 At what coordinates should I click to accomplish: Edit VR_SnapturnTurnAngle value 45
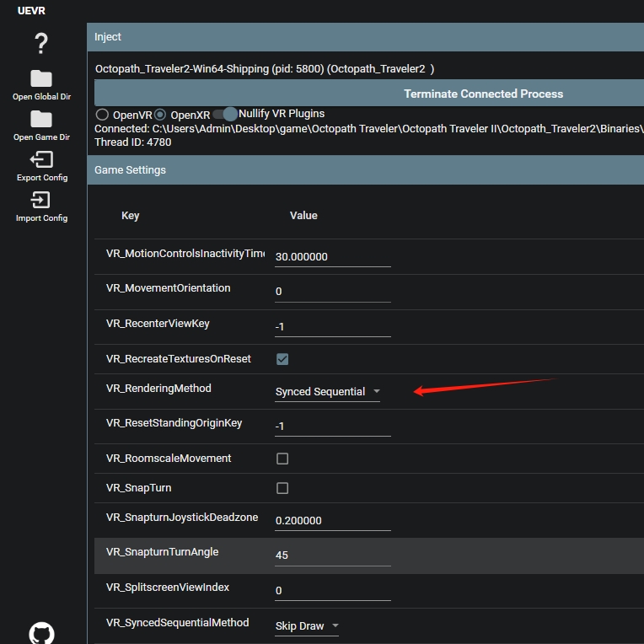click(x=333, y=555)
